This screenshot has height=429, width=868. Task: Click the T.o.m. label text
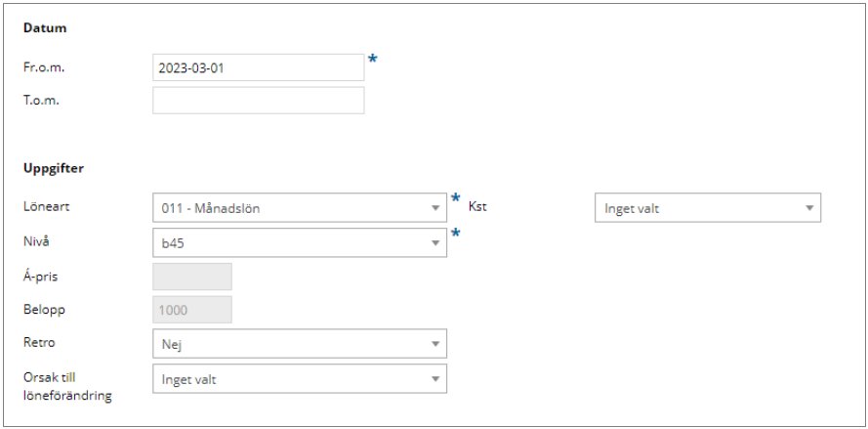[x=41, y=101]
